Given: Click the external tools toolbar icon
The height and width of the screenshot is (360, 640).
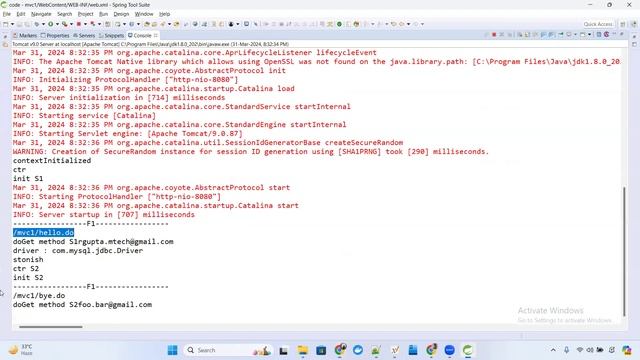Looking at the screenshot, I should click(x=64, y=24).
